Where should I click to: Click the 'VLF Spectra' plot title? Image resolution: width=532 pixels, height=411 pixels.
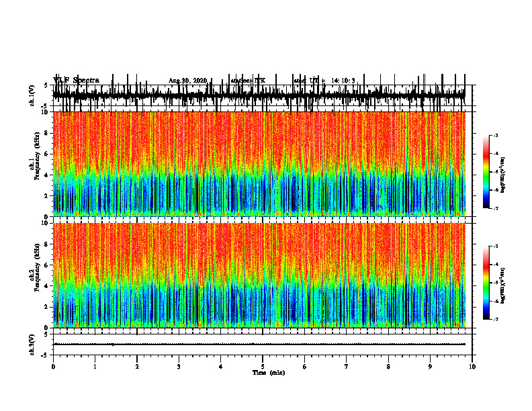[76, 80]
